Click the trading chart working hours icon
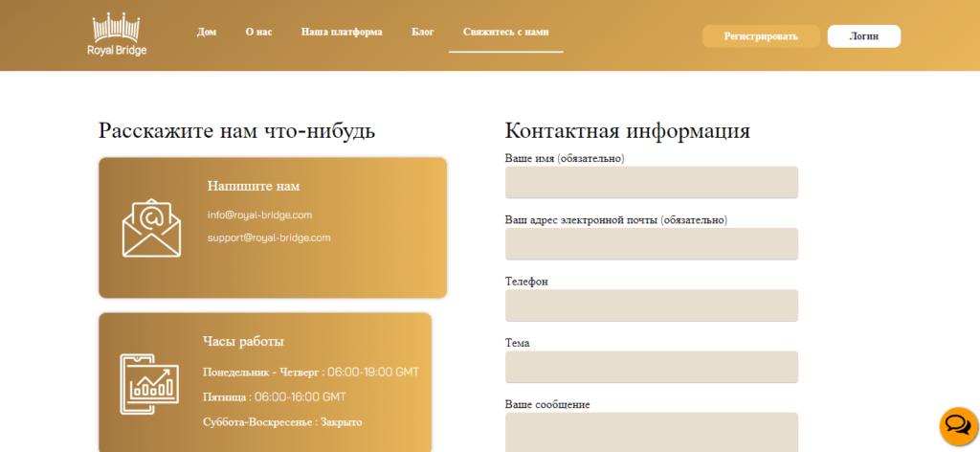Image resolution: width=980 pixels, height=452 pixels. click(149, 384)
